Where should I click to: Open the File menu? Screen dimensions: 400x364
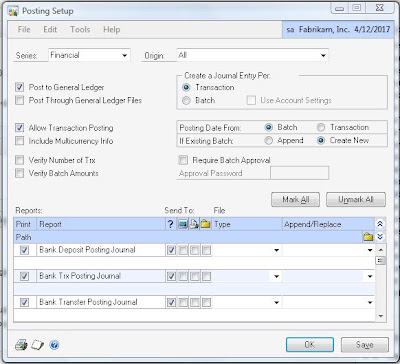click(x=24, y=29)
